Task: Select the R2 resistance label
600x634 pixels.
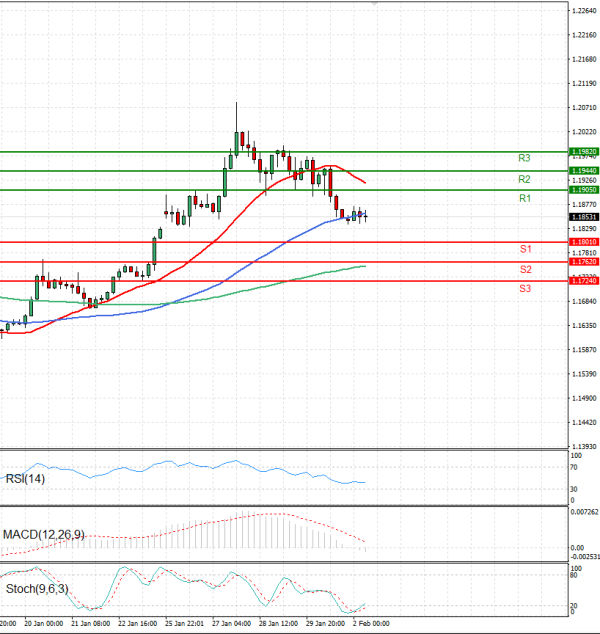Action: 524,179
